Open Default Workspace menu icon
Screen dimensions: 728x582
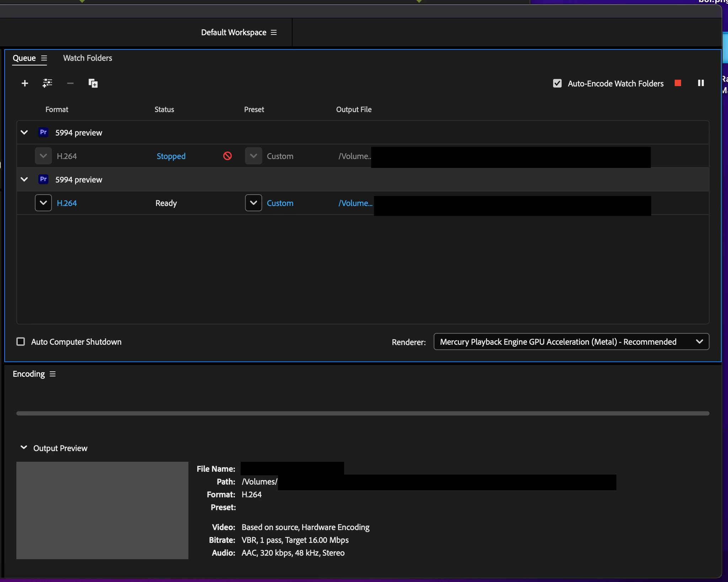(274, 32)
